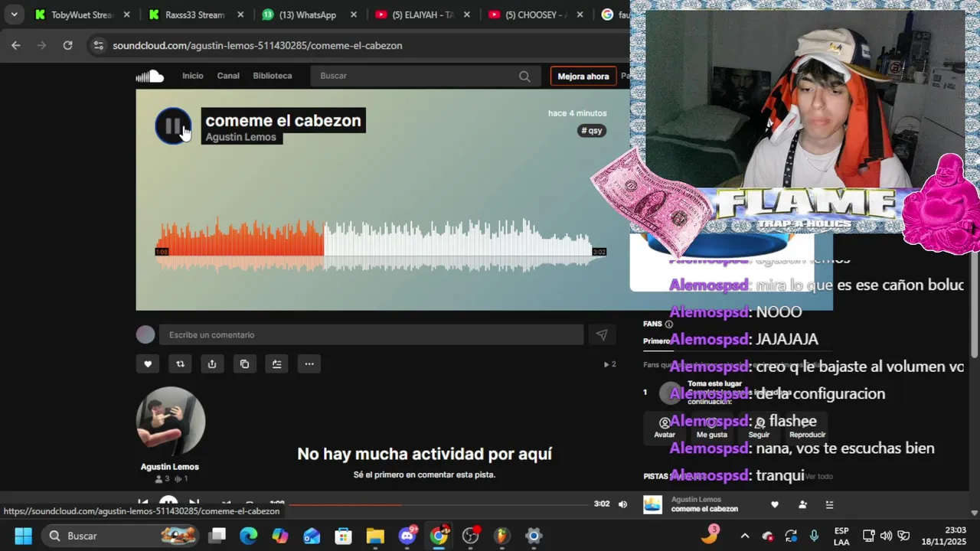980x551 pixels.
Task: Click the play count '2' indicator
Action: (610, 364)
